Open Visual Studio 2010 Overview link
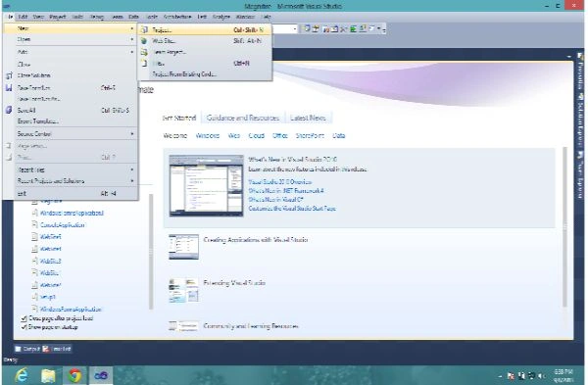 [280, 182]
